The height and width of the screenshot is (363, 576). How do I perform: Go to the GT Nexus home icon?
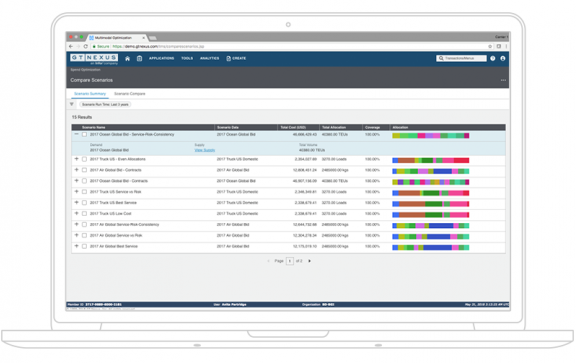pos(127,58)
